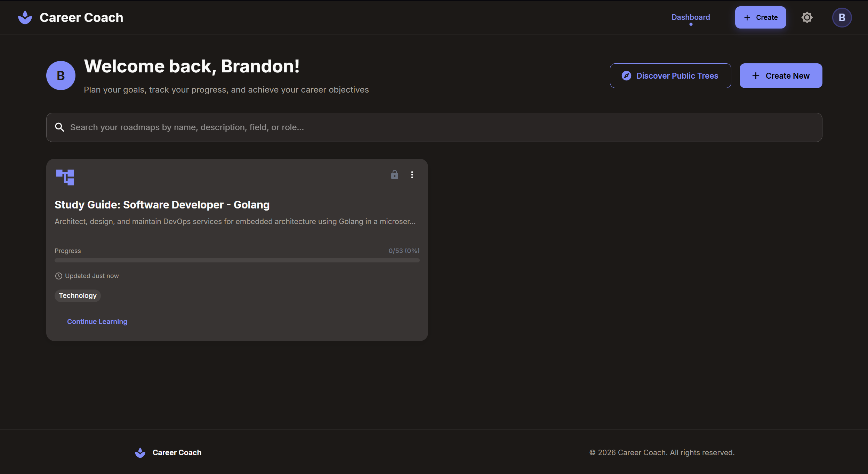The height and width of the screenshot is (474, 868).
Task: Click the tree diagram icon on roadmap card
Action: 65,177
